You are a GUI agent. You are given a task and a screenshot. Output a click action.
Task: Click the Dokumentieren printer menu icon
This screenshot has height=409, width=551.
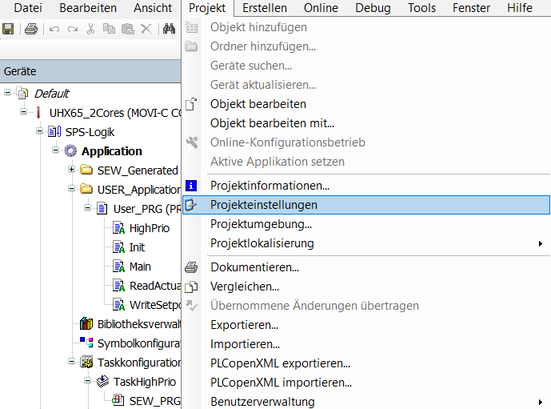coord(191,267)
